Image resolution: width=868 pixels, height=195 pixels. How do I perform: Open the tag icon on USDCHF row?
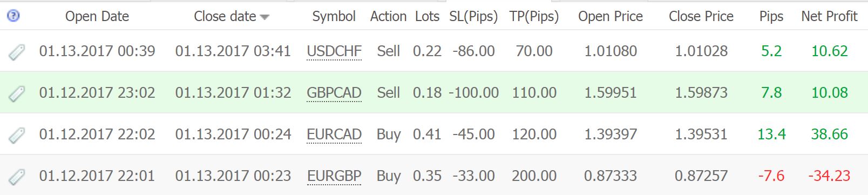[x=17, y=52]
